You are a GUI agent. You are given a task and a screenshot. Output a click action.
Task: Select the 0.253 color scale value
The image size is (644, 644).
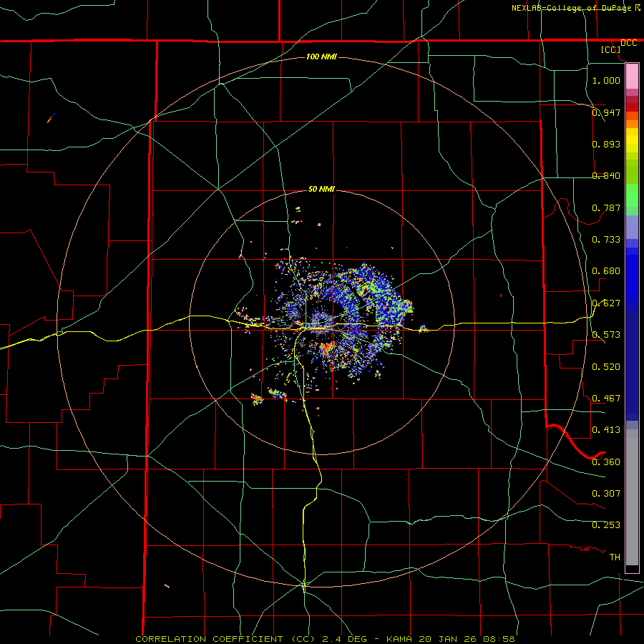[x=606, y=525]
